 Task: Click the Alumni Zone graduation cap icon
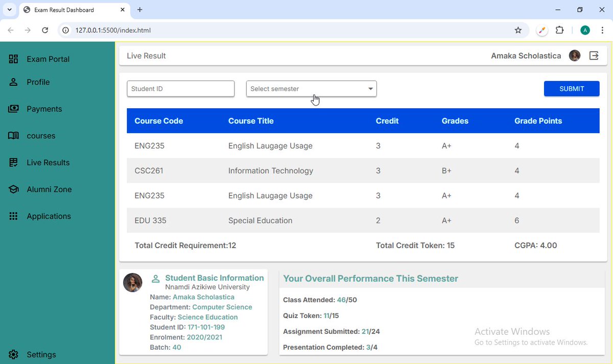(14, 189)
